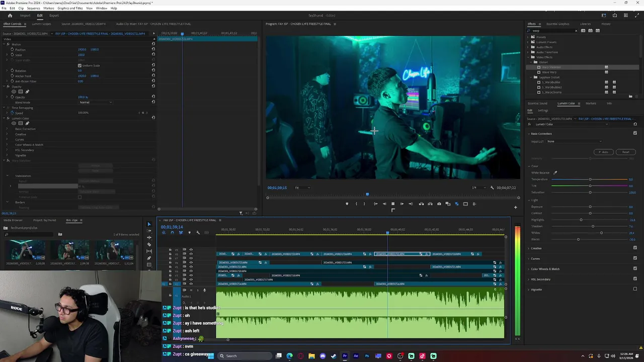Select the Ripple Edit tool
Screen dimensions: 644x362
[149, 238]
